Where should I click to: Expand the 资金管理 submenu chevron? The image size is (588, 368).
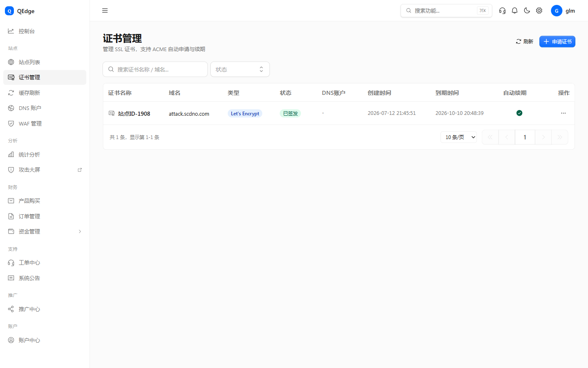pyautogui.click(x=80, y=231)
